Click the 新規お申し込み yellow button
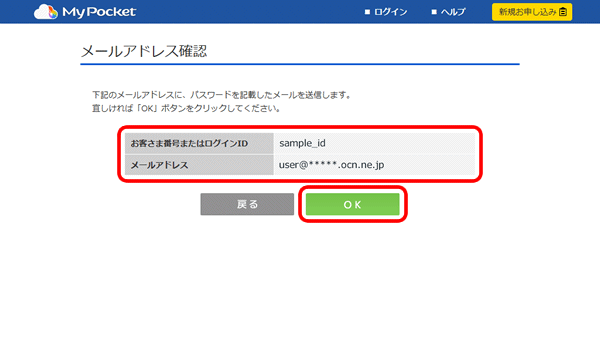Screen dimensions: 600x360 click(x=532, y=12)
